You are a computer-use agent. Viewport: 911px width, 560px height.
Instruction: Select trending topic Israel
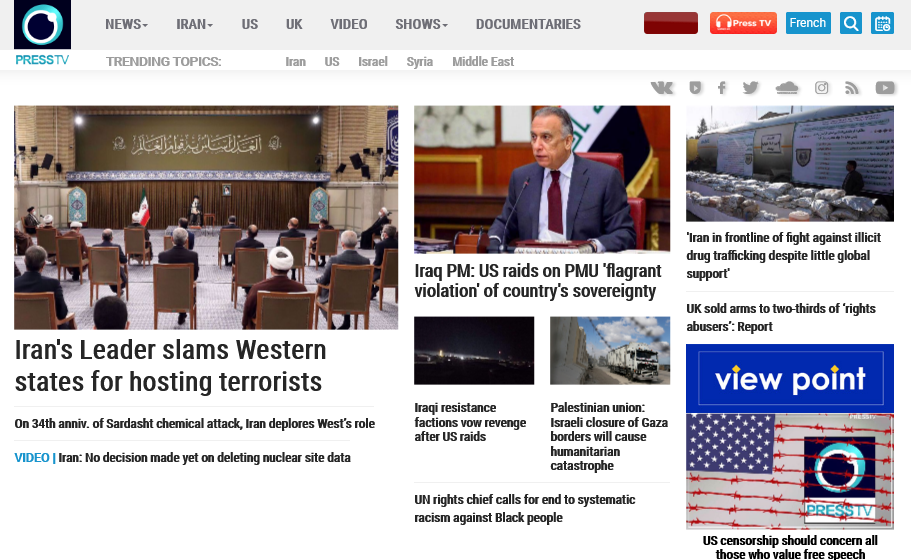[372, 62]
